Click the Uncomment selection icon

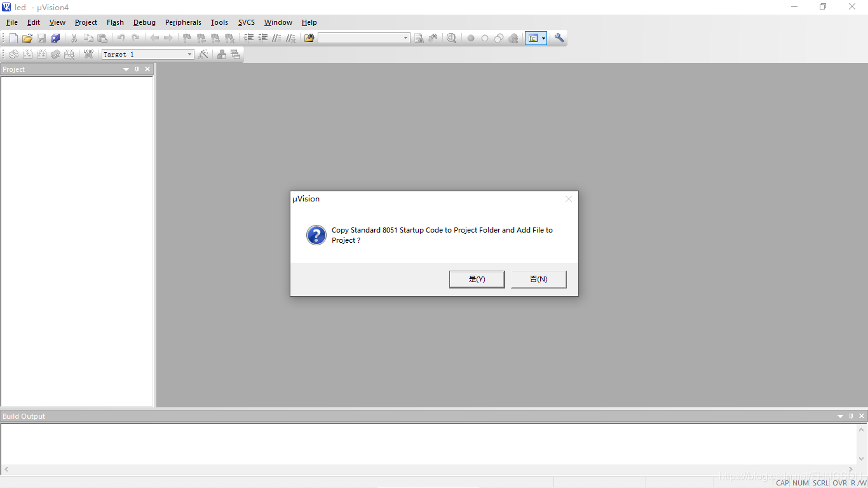click(290, 38)
